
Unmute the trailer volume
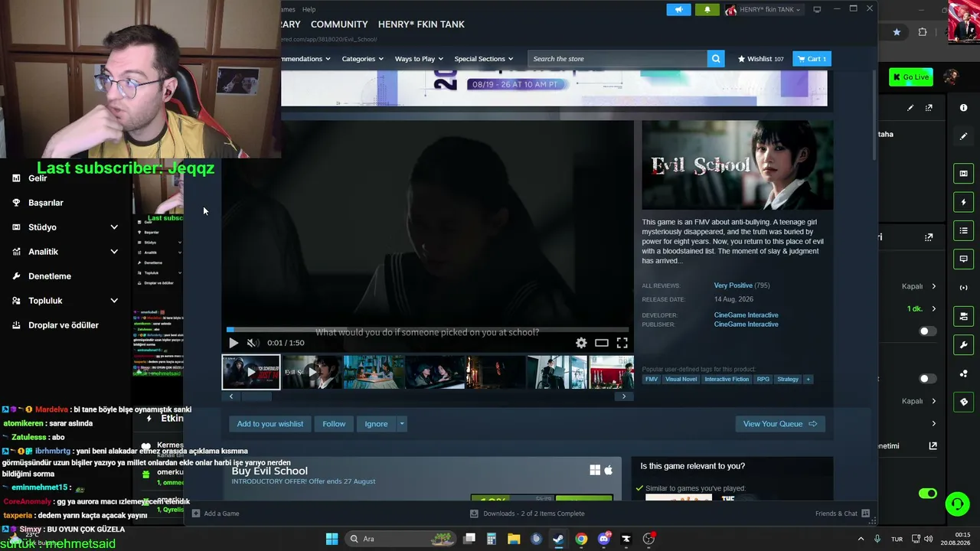click(253, 343)
